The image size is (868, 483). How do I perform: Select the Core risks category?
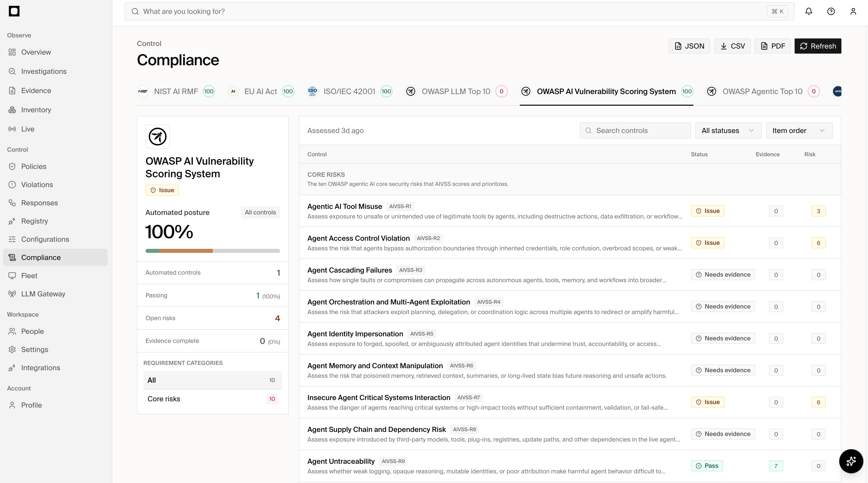(213, 399)
